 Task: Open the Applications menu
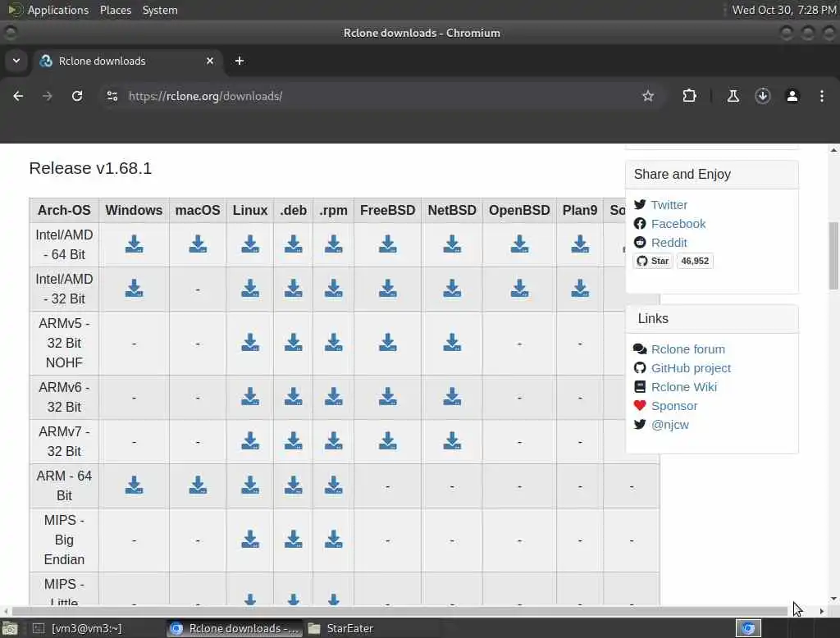(x=58, y=10)
